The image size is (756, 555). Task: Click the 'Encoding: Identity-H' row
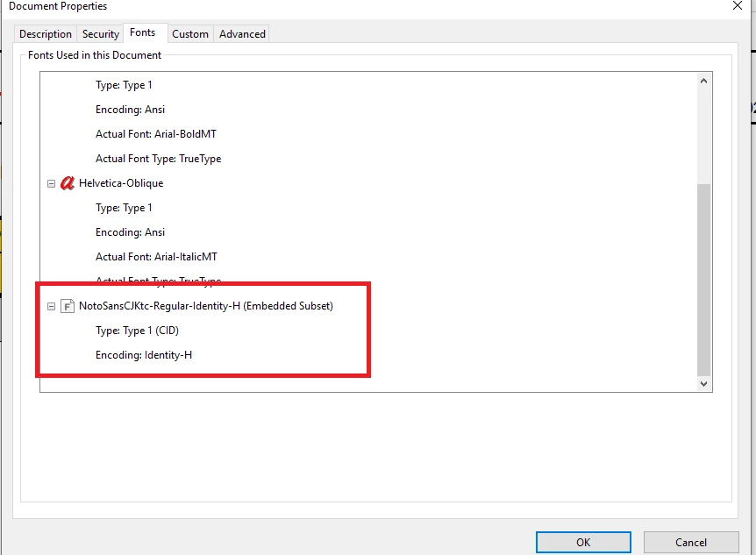click(144, 355)
